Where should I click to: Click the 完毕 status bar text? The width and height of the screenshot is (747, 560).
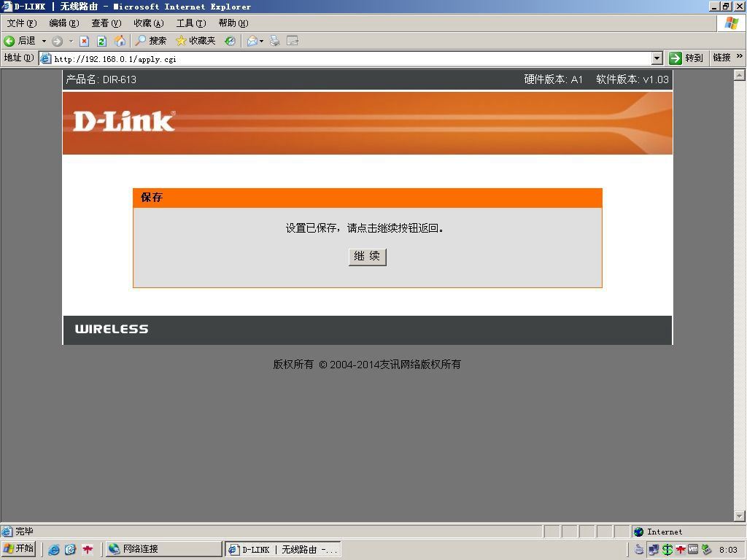point(24,532)
